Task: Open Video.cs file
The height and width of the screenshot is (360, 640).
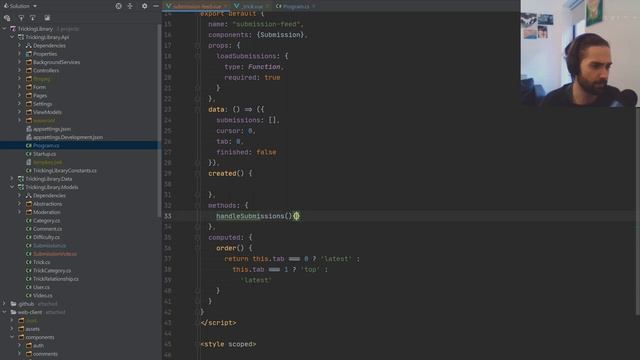Action: (x=42, y=296)
